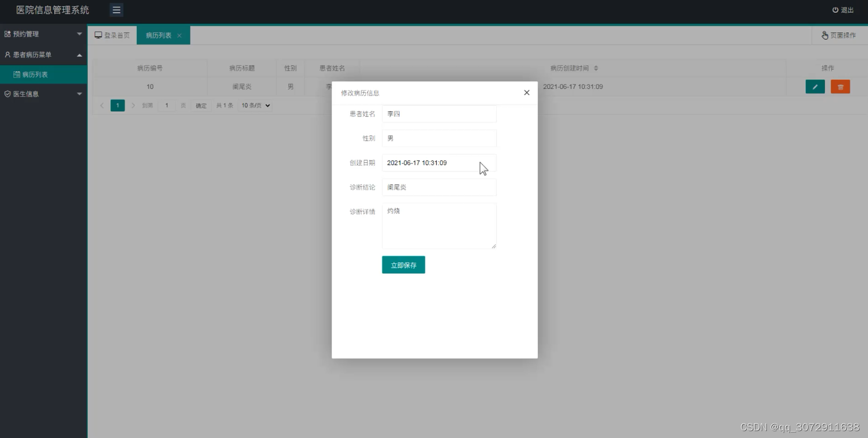Click the edit pencil button in row 10

(x=815, y=87)
